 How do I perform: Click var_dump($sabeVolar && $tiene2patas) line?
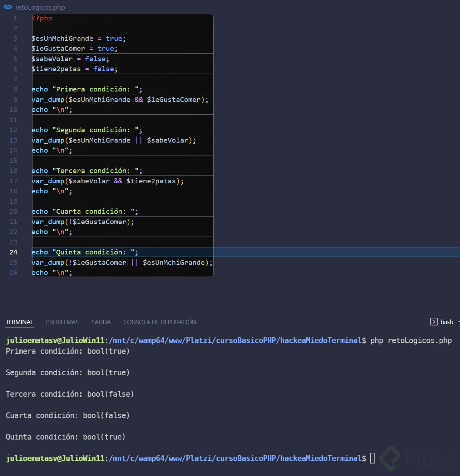pyautogui.click(x=108, y=181)
